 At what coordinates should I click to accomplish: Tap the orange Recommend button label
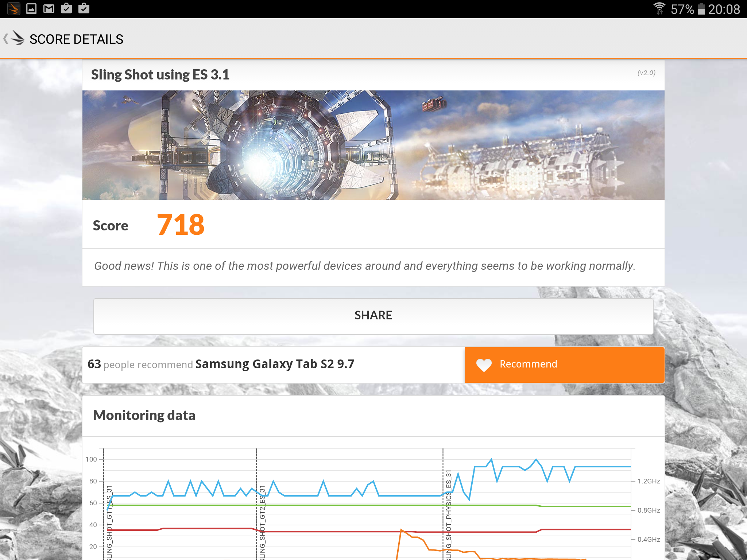(528, 364)
